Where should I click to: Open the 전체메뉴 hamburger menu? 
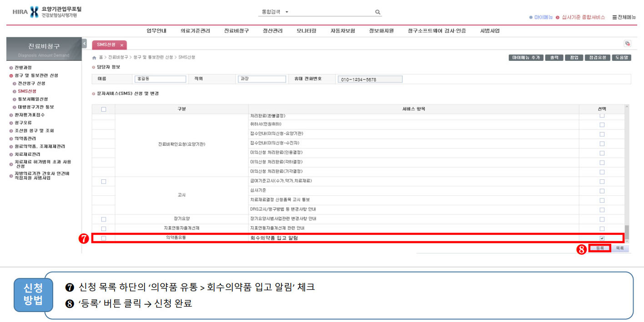tap(624, 17)
